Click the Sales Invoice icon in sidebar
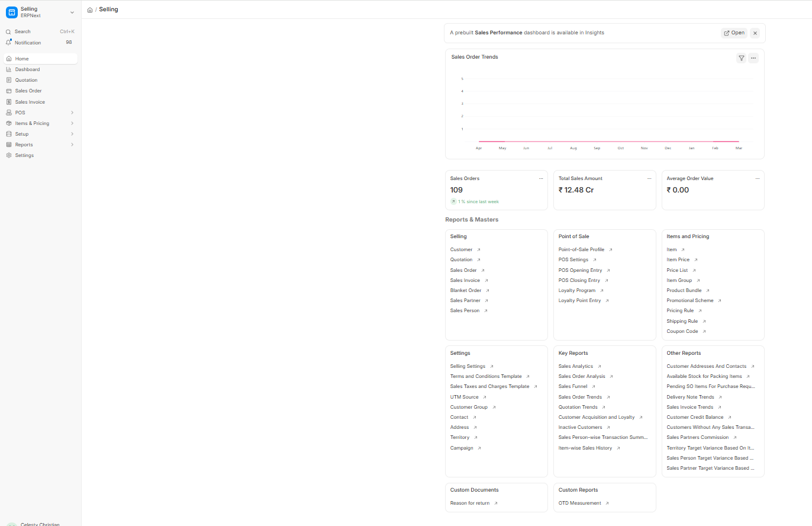Screen dimensions: 812x526 coord(9,102)
